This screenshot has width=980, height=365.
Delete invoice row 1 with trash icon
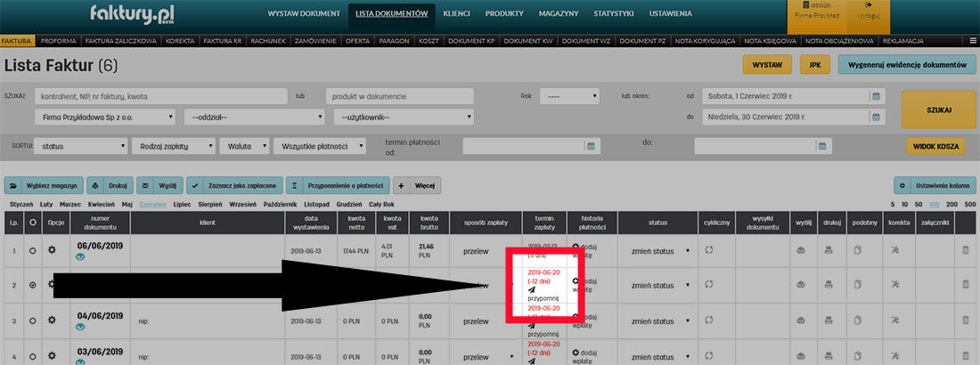pyautogui.click(x=965, y=251)
